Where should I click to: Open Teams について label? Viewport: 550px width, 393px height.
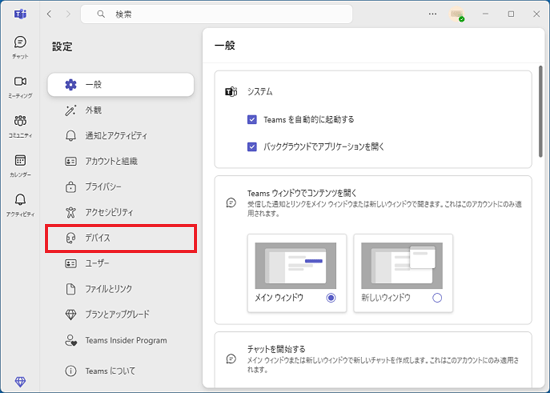pyautogui.click(x=110, y=371)
